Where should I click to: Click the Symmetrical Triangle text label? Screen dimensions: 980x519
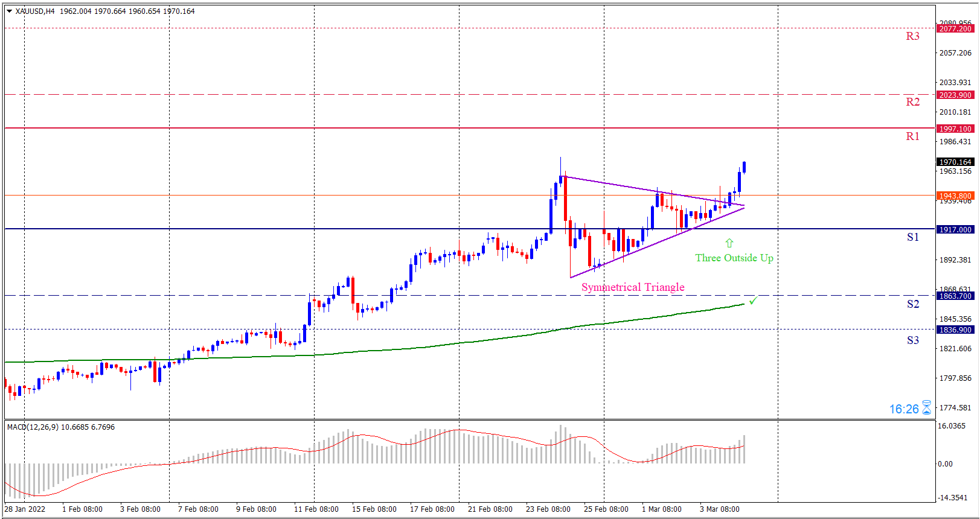633,287
